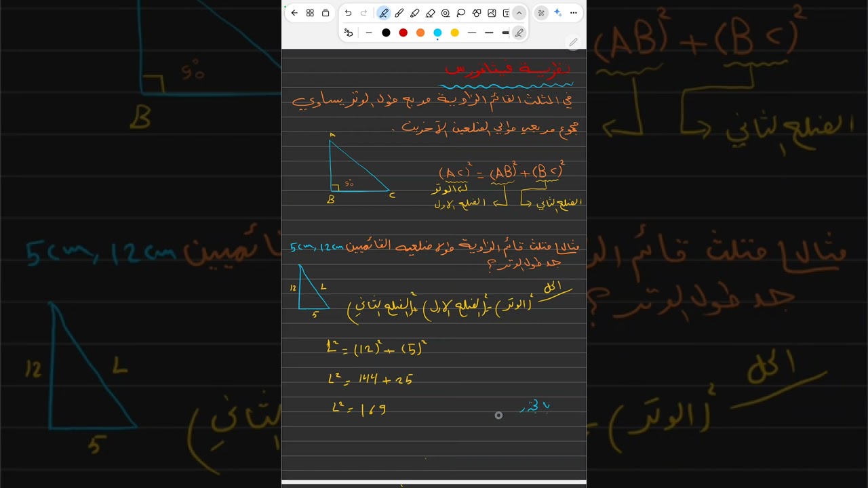Pick the black pen color

pos(386,33)
